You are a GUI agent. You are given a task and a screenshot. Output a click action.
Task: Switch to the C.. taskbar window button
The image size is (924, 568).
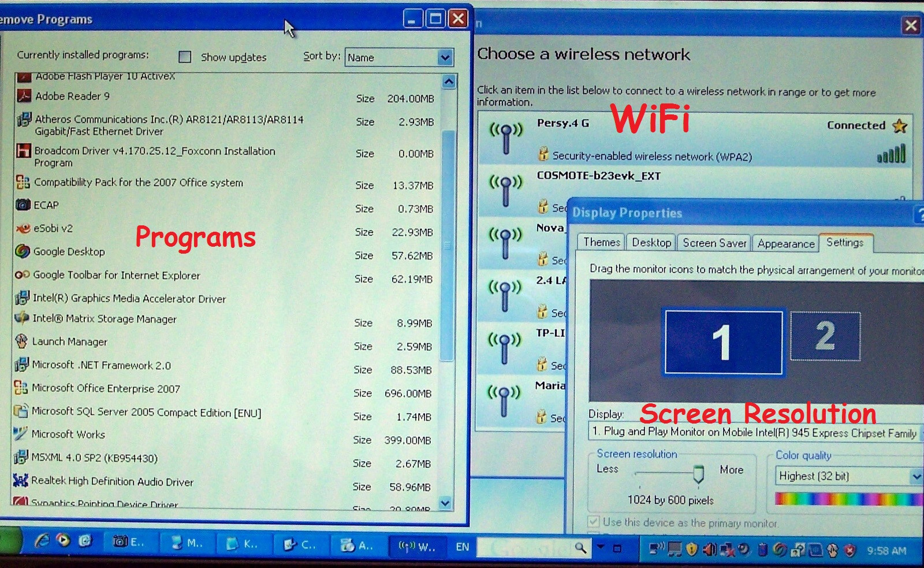pos(300,545)
